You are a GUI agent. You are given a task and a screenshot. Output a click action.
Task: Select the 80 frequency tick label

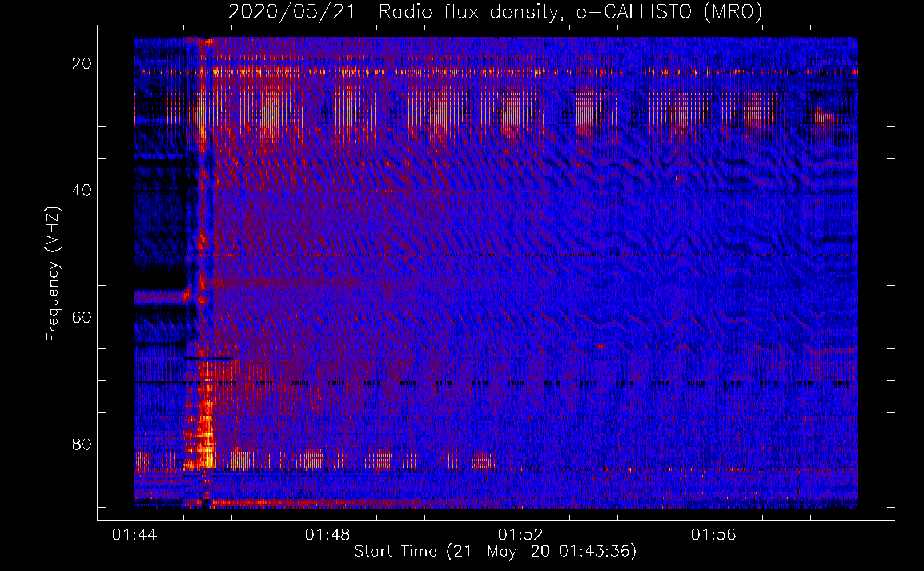point(82,444)
